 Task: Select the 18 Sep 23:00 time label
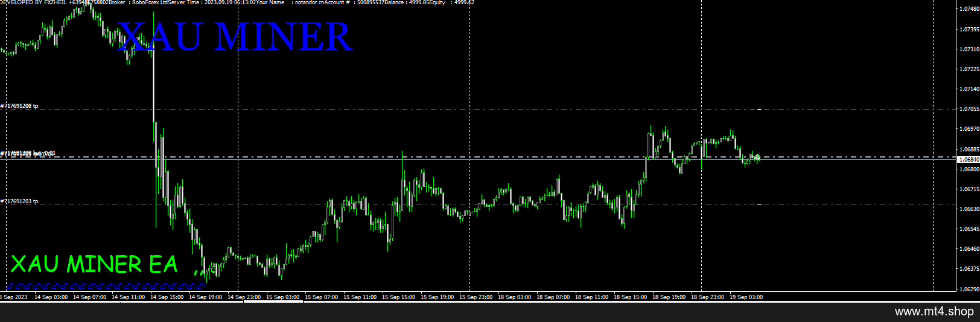coord(707,297)
